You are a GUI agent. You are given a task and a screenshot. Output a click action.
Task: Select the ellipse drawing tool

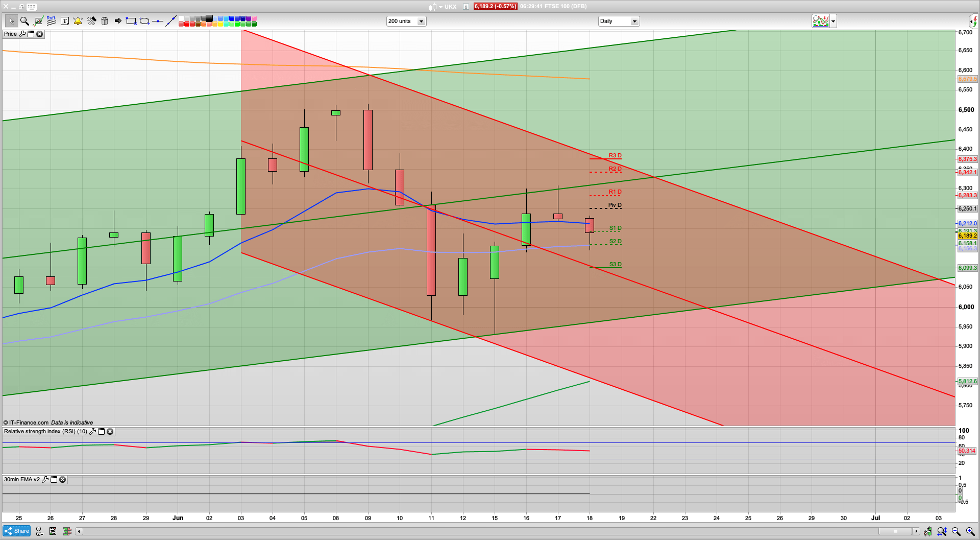[x=144, y=21]
